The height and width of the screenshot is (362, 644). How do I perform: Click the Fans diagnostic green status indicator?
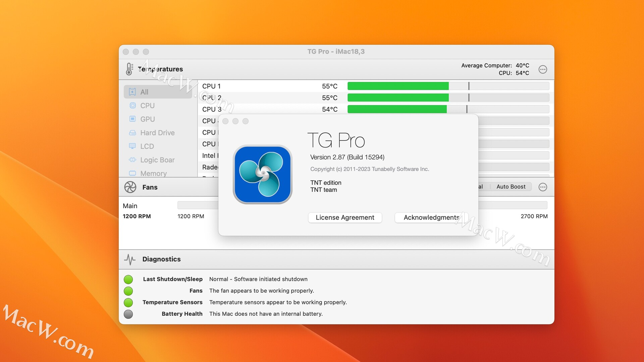point(128,291)
